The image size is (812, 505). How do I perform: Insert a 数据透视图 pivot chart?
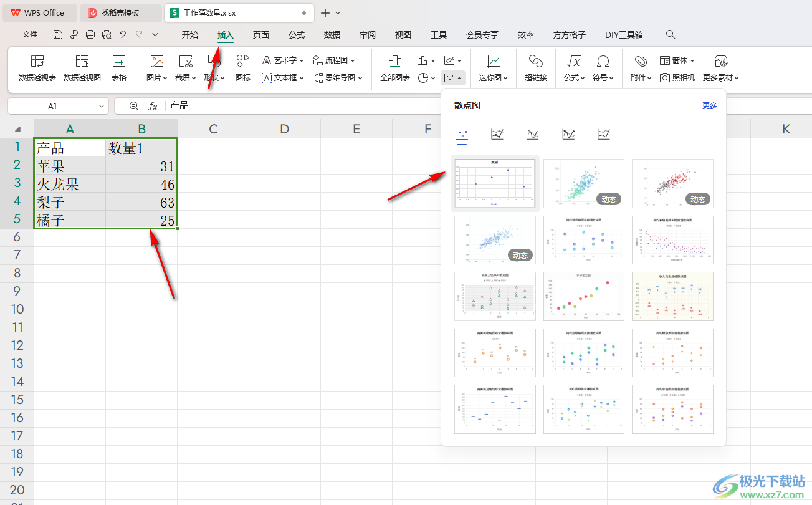coord(82,69)
